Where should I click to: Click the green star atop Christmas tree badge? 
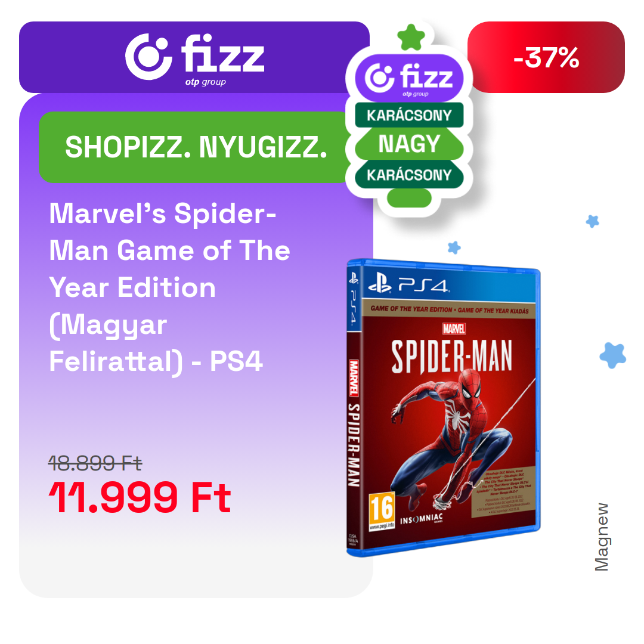[411, 38]
